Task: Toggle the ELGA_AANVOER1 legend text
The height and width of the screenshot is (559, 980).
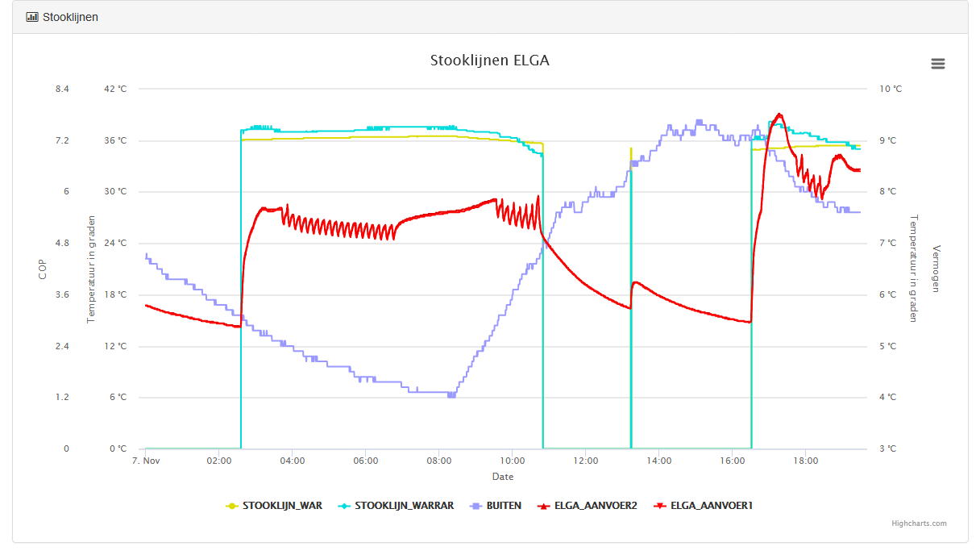Action: [x=711, y=506]
